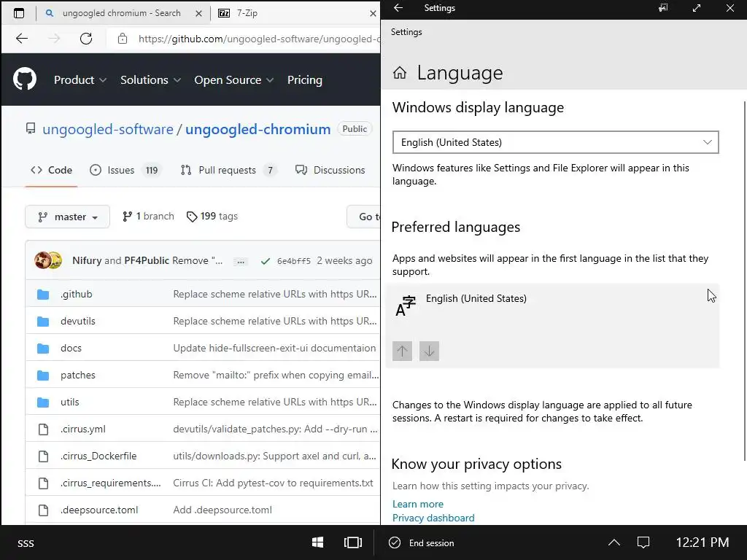The height and width of the screenshot is (560, 747).
Task: Open the PF4Public author link
Action: click(147, 260)
